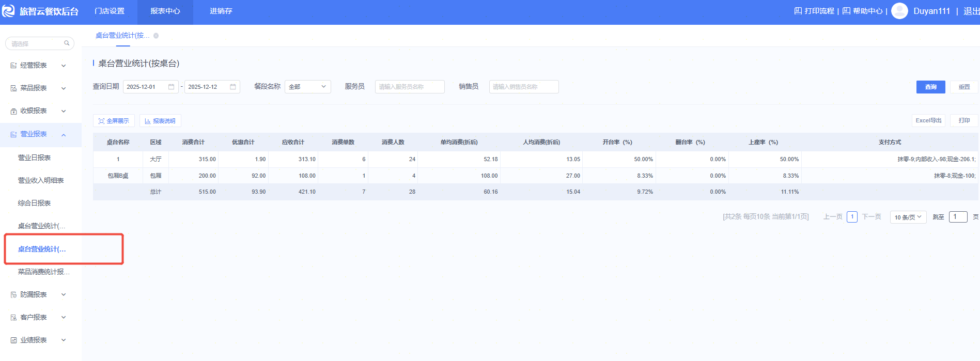Open calendar icon of start date 2025-12-01

click(171, 87)
